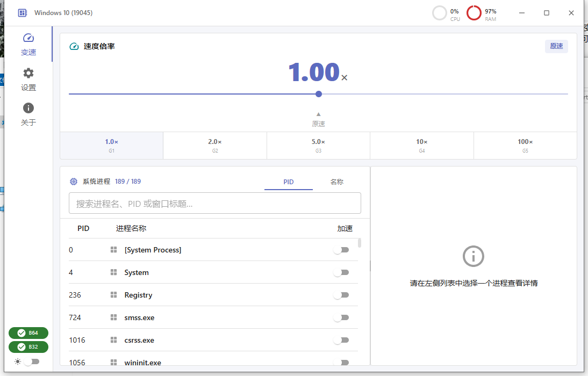Click PID 724 cell
588x376 pixels.
click(x=75, y=317)
